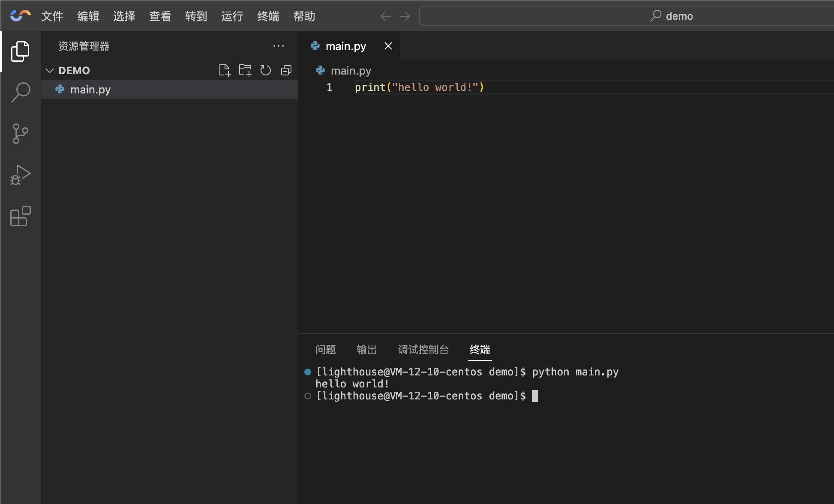Open the Extensions view
Screen dimensions: 834x504
(x=20, y=216)
